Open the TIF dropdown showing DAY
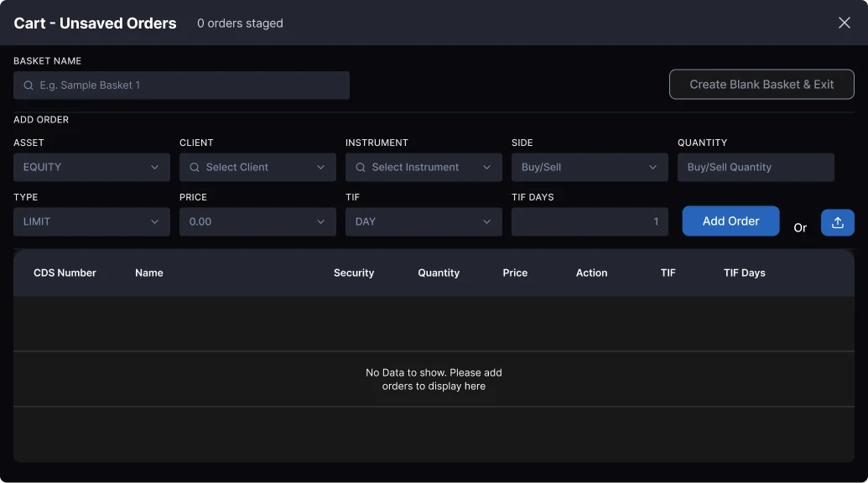868x483 pixels. pyautogui.click(x=424, y=221)
